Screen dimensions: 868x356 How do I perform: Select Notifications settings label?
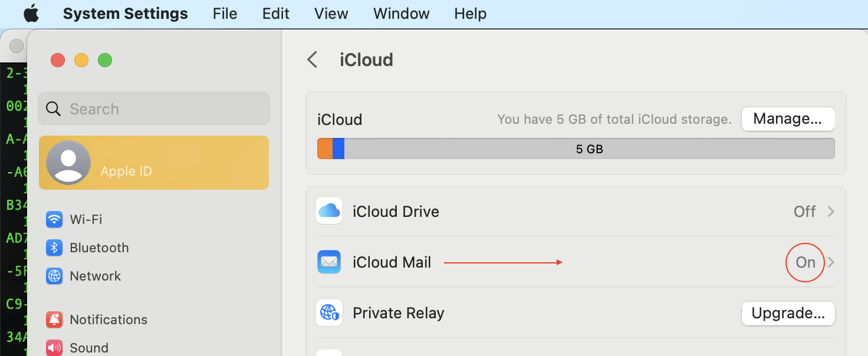pyautogui.click(x=108, y=319)
